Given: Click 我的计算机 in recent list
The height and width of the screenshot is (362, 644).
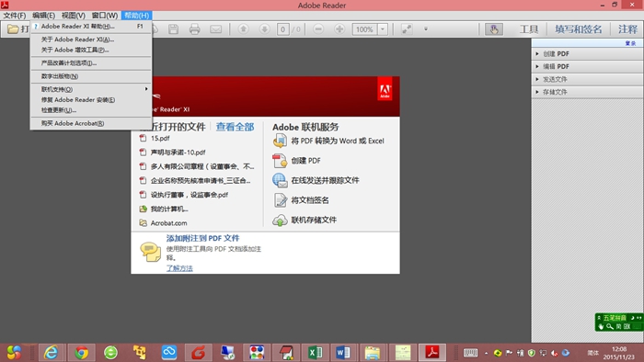Looking at the screenshot, I should 168,209.
